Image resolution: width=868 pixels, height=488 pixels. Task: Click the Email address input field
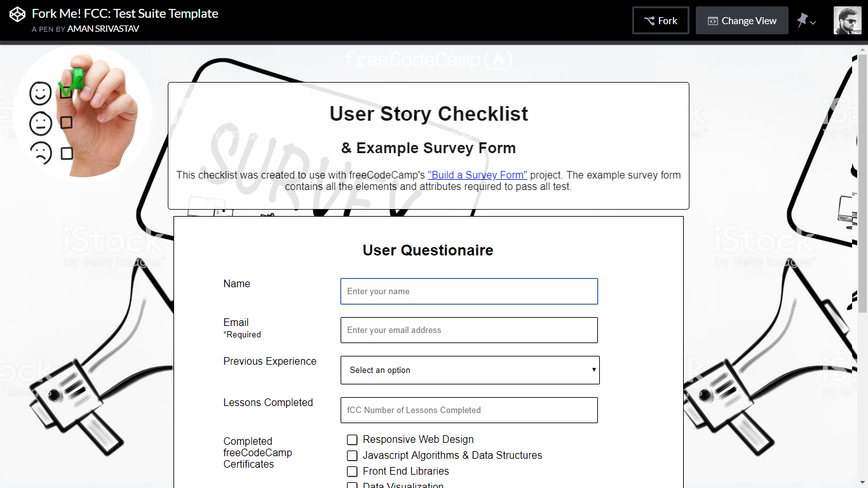tap(469, 330)
